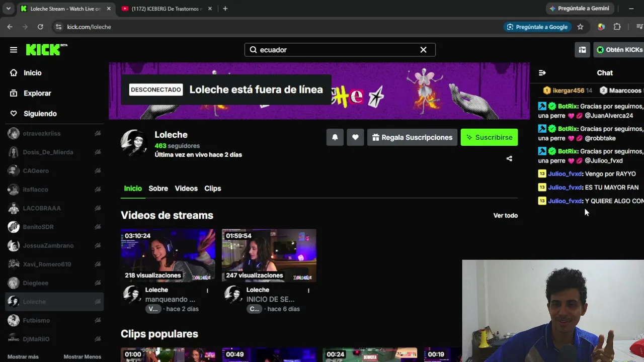Screen dimensions: 644x362
Task: Select itsflacco from followed channels
Action: [x=54, y=189]
